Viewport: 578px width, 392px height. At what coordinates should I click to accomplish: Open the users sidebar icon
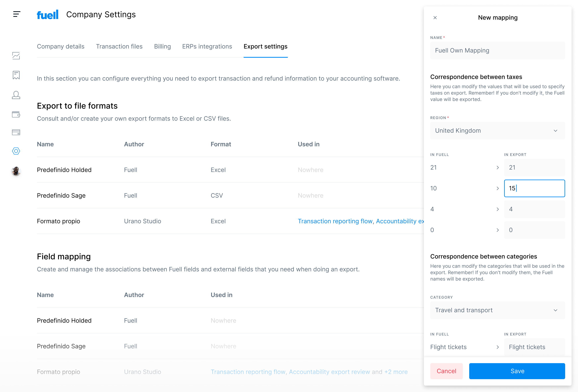tap(16, 95)
